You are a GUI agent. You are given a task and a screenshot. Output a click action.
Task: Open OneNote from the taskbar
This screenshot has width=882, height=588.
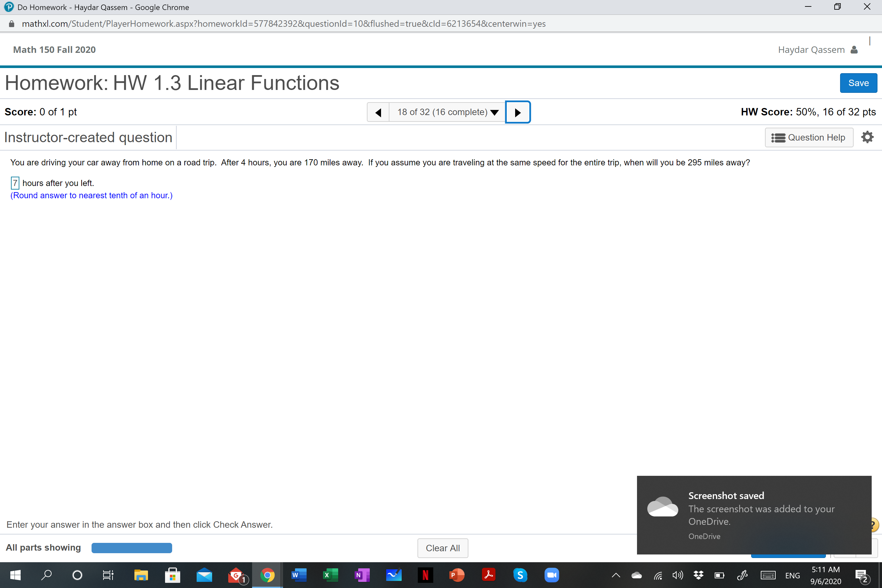pyautogui.click(x=362, y=575)
